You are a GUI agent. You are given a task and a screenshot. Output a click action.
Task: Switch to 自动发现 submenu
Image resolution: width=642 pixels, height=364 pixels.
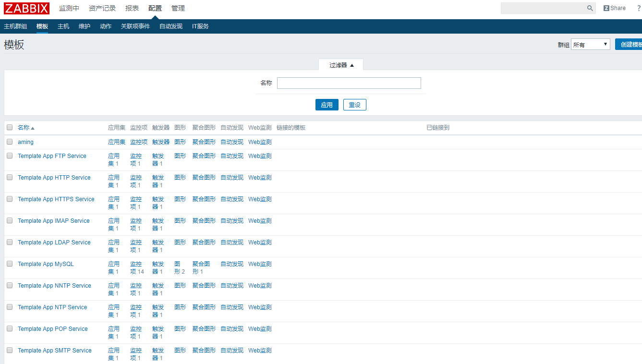171,26
